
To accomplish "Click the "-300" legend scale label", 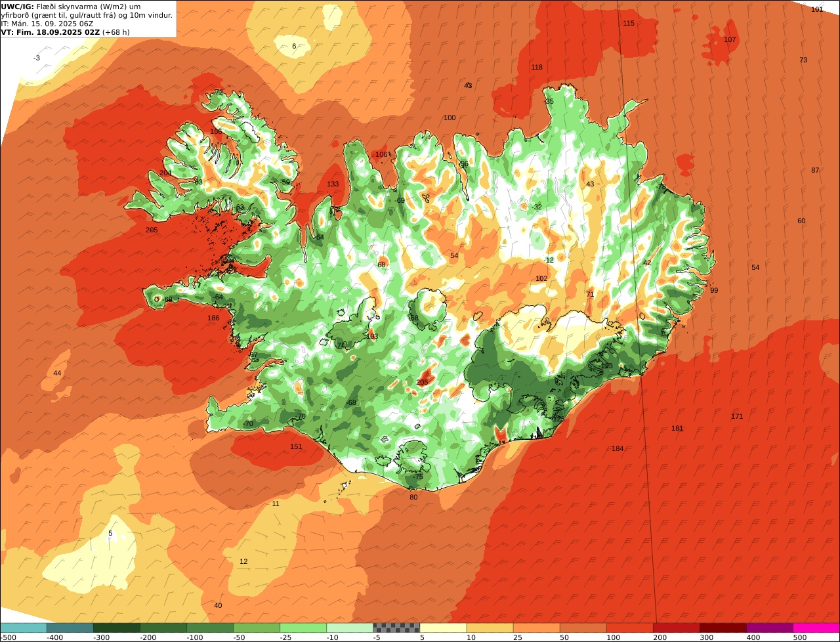I will tap(101, 637).
